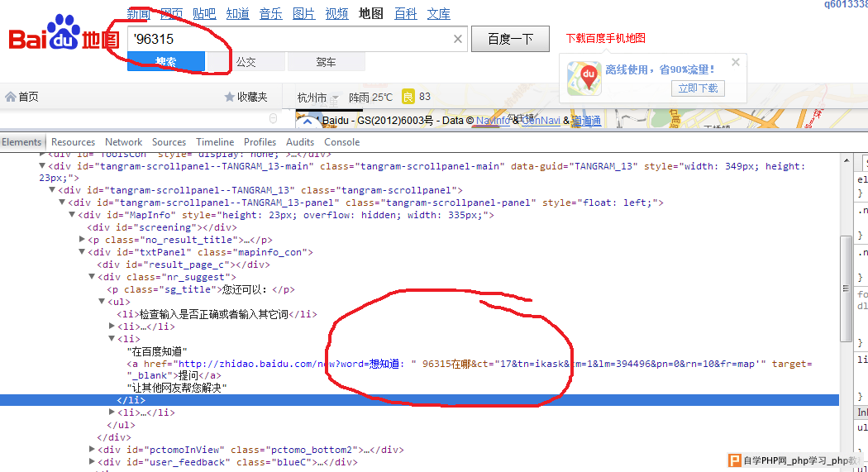Open the 知道 navigation link

(237, 13)
